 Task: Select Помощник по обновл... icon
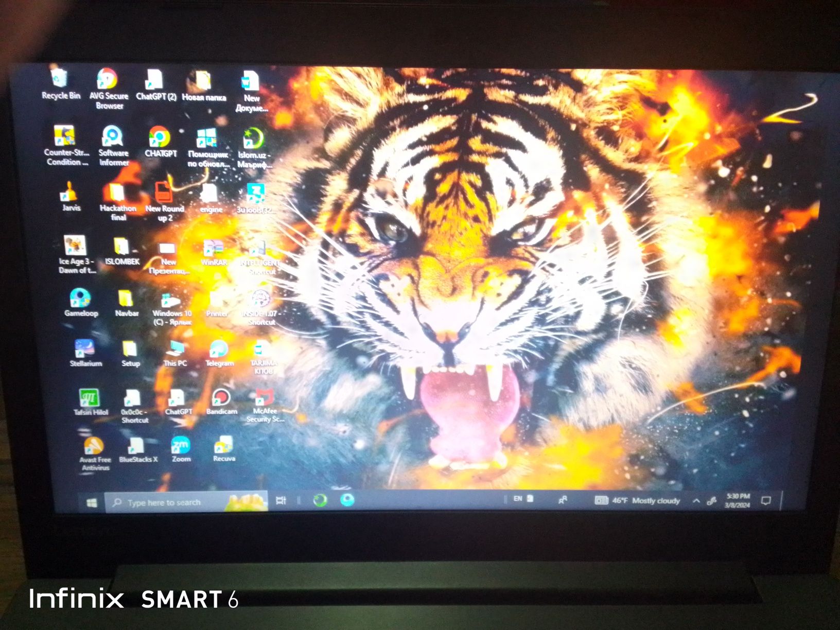coord(208,148)
